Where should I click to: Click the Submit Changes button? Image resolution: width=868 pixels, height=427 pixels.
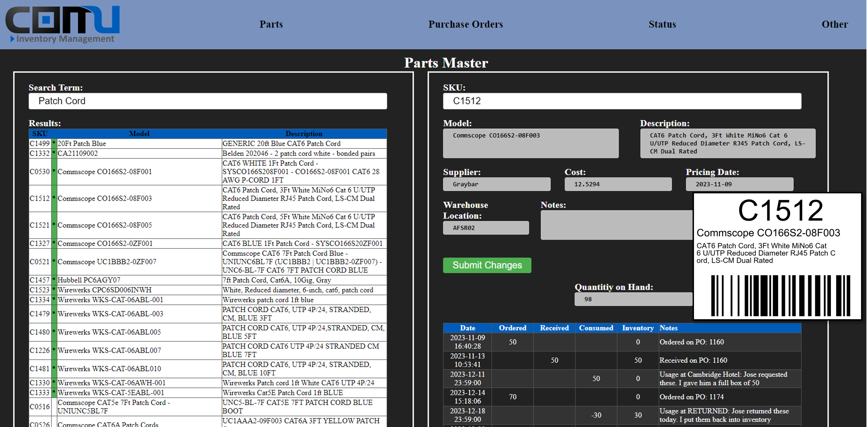point(487,265)
